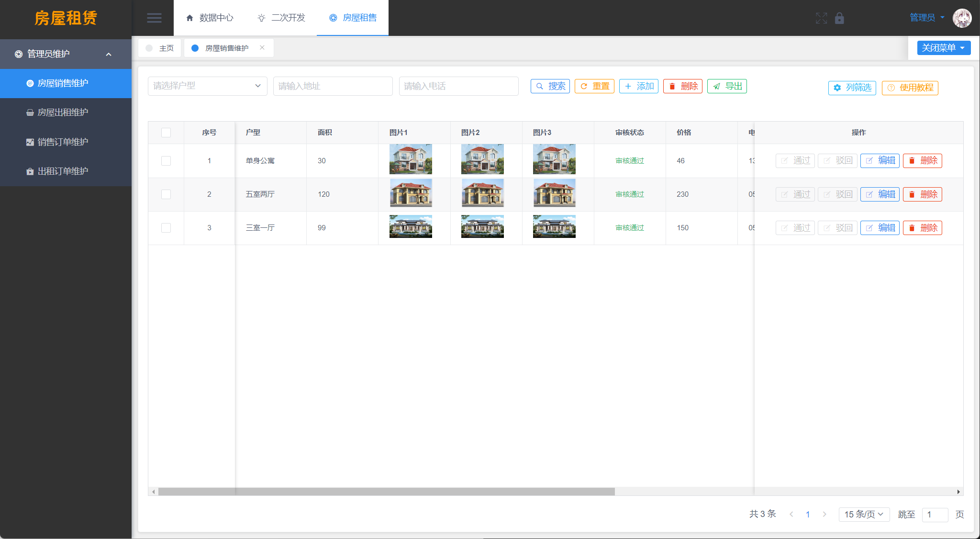Toggle the select-all checkbox in table header
This screenshot has width=980, height=539.
pos(166,132)
